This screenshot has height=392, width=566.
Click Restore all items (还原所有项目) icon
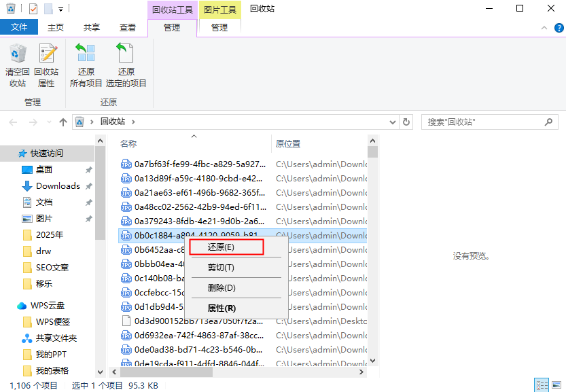pos(86,65)
